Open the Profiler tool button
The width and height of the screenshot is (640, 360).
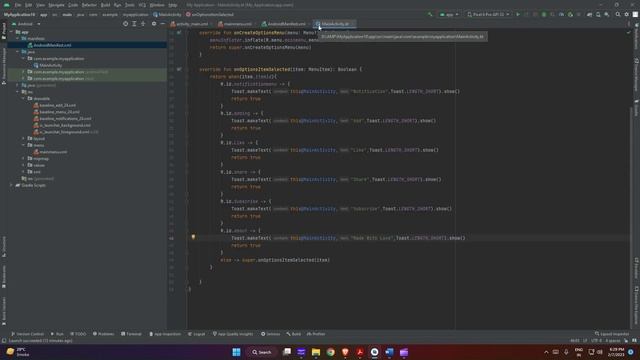tap(316, 334)
